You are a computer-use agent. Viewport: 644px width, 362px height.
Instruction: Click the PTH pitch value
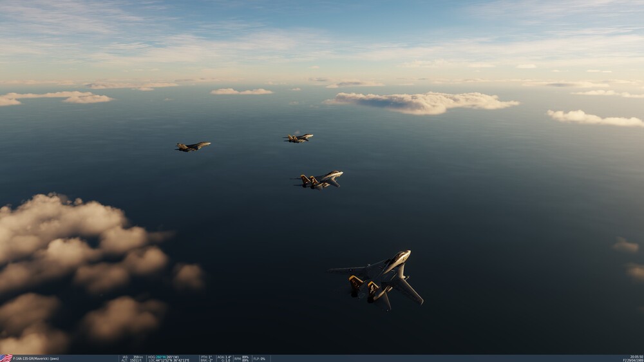click(207, 357)
